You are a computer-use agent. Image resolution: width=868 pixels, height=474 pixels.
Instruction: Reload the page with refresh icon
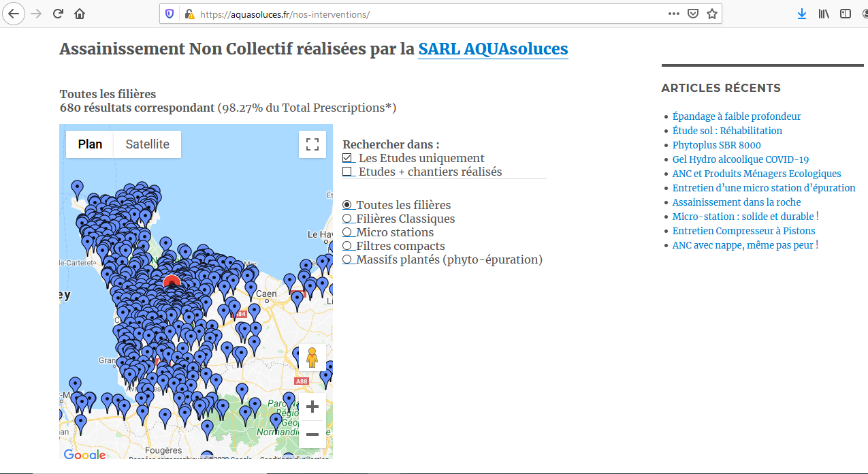59,14
